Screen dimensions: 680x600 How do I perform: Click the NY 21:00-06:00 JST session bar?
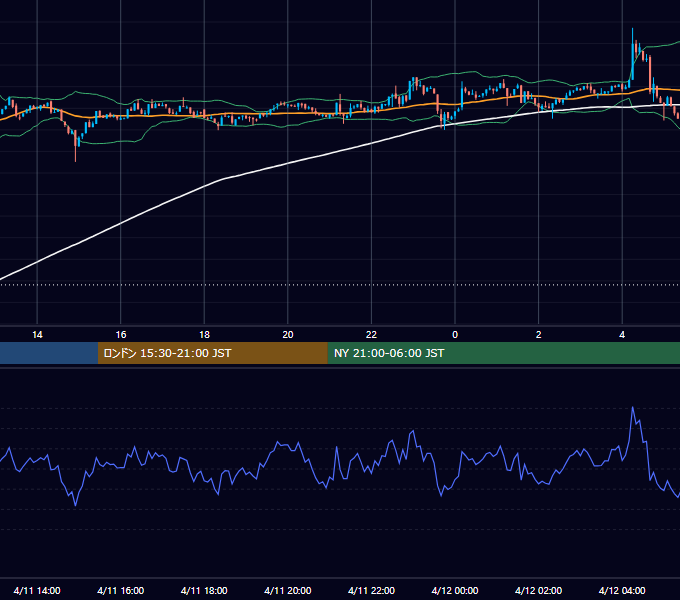(503, 353)
